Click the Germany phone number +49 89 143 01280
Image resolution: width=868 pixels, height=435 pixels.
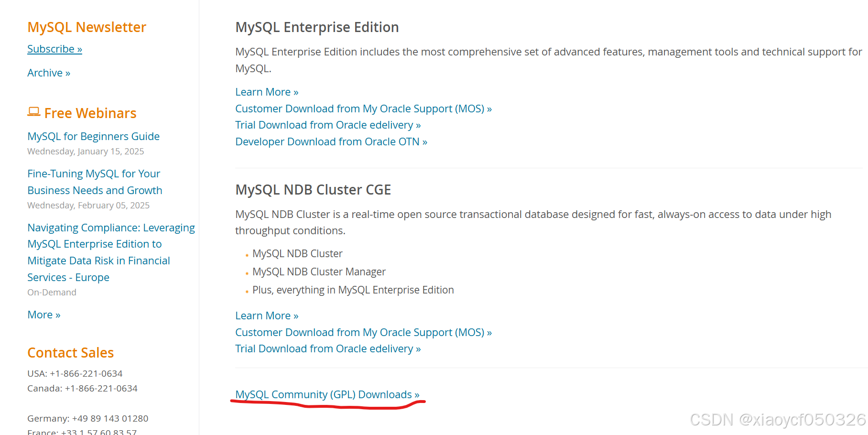click(x=110, y=418)
